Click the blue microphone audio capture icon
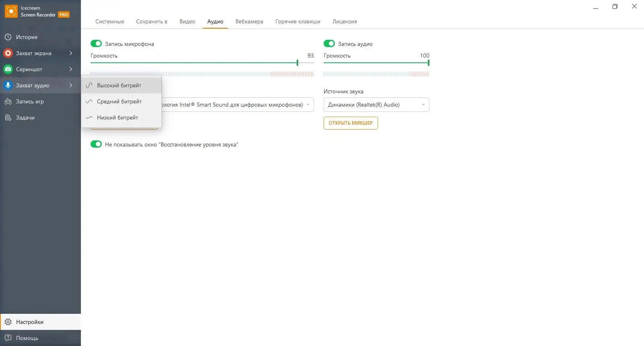This screenshot has height=346, width=644. [8, 85]
